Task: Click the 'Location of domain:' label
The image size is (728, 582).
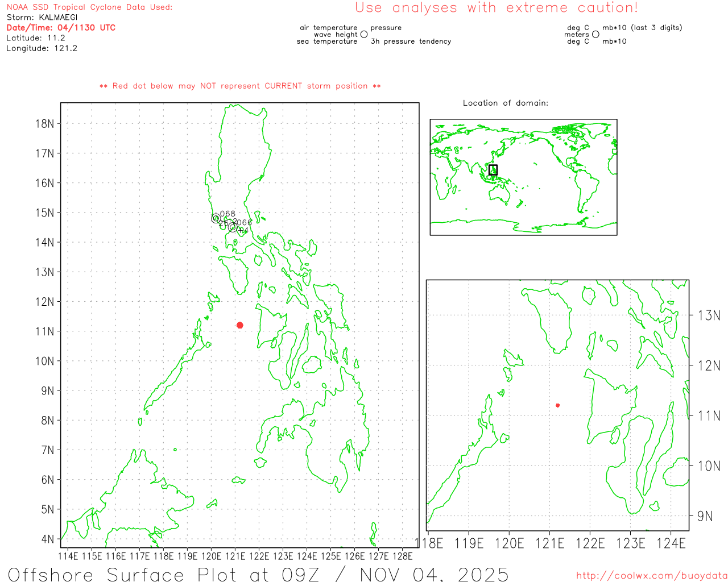Action: [x=506, y=103]
